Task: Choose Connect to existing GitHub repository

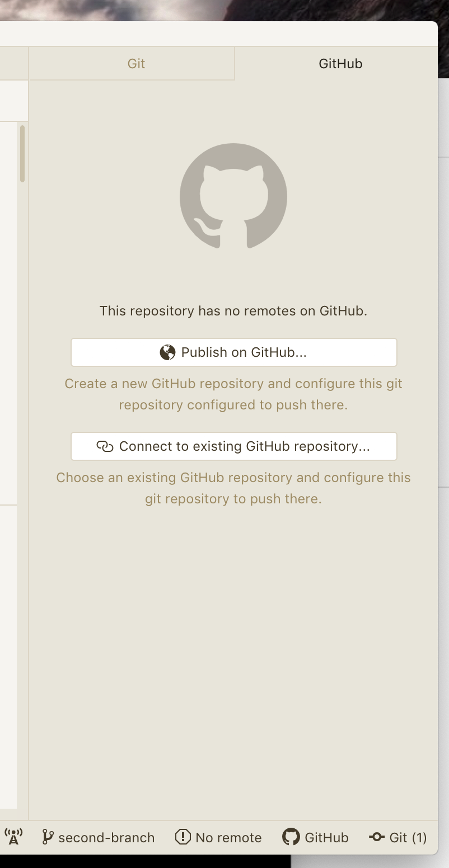Action: pos(233,446)
